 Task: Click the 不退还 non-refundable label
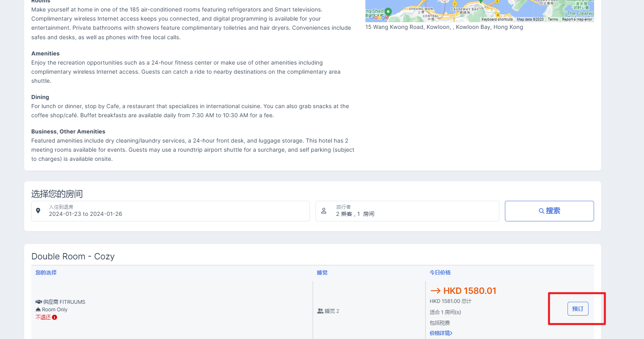click(x=43, y=317)
